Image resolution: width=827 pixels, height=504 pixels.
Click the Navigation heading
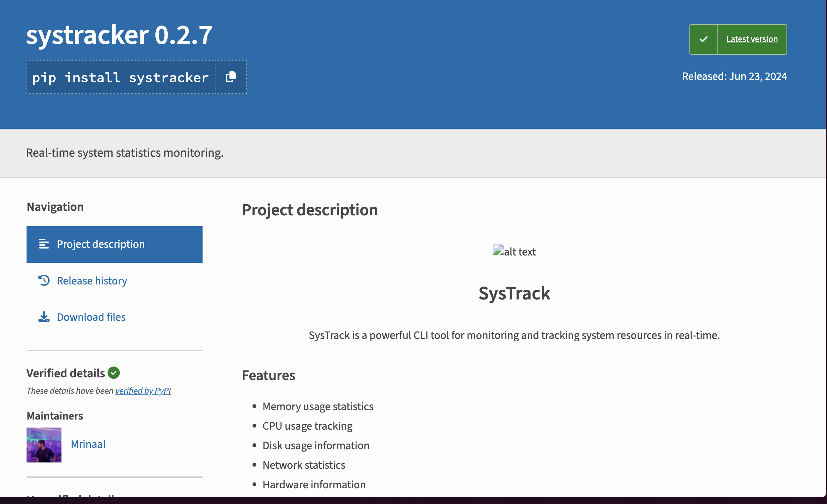[x=55, y=207]
